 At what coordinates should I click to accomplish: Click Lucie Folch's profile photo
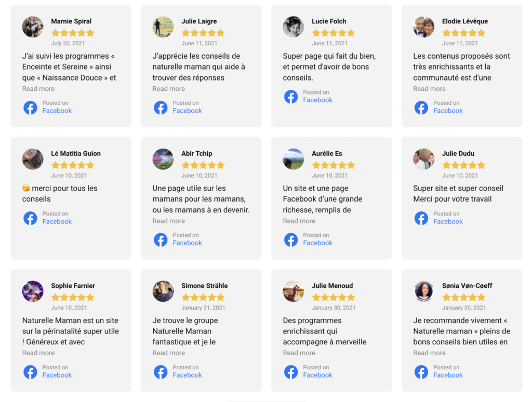[x=294, y=27]
